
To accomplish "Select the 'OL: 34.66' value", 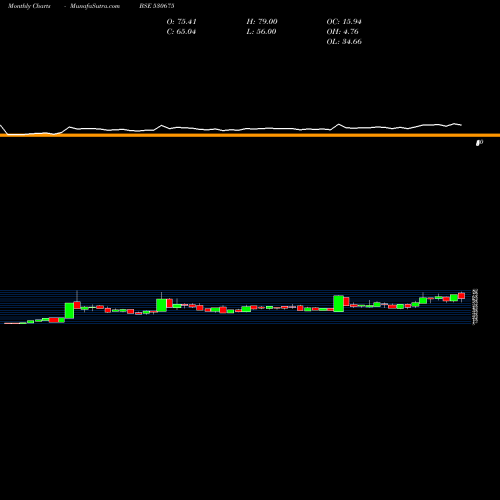I will (344, 42).
